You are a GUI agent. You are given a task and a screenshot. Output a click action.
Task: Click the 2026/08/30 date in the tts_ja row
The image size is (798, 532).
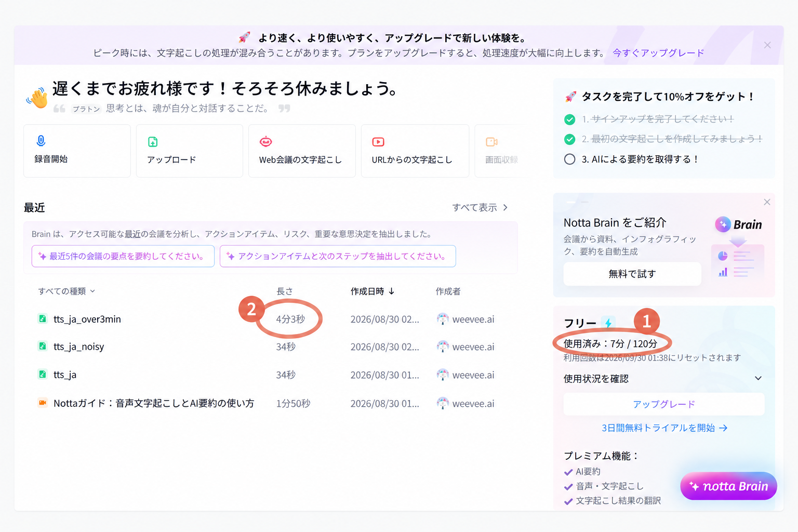[x=384, y=375]
